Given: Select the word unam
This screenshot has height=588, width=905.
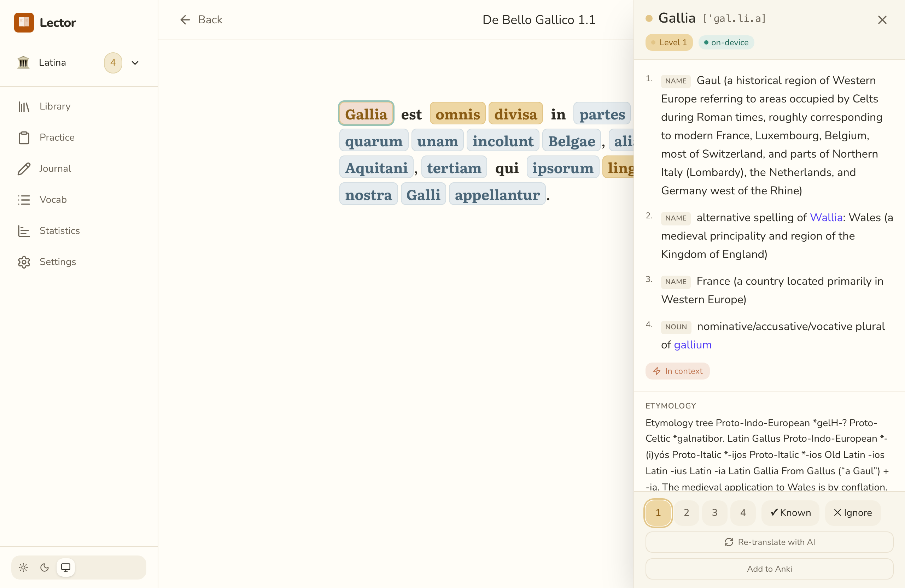Looking at the screenshot, I should [x=437, y=141].
